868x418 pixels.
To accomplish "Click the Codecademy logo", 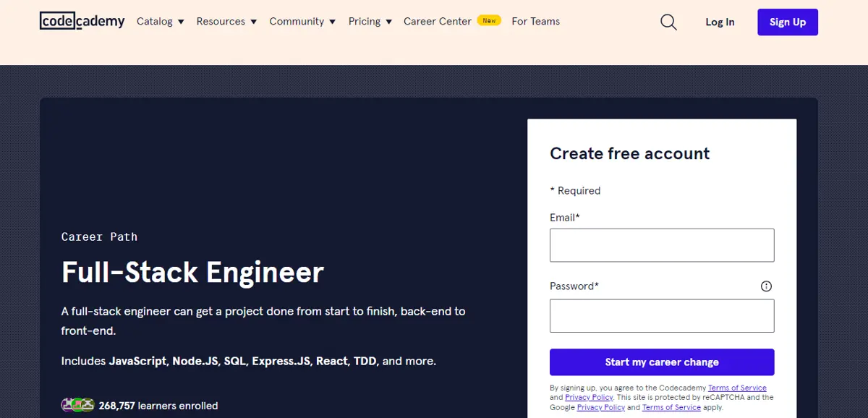I will click(x=82, y=21).
